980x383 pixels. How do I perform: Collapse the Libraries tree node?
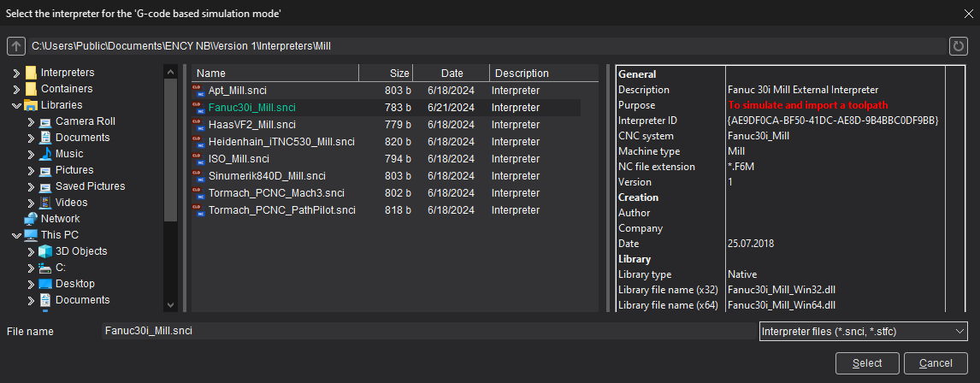pyautogui.click(x=16, y=105)
